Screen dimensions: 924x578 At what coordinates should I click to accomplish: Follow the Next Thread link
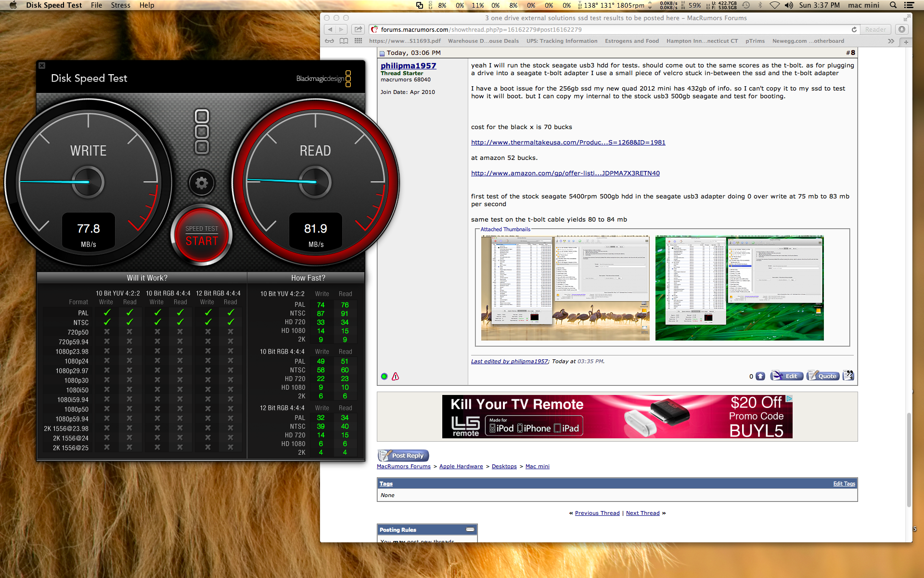642,513
